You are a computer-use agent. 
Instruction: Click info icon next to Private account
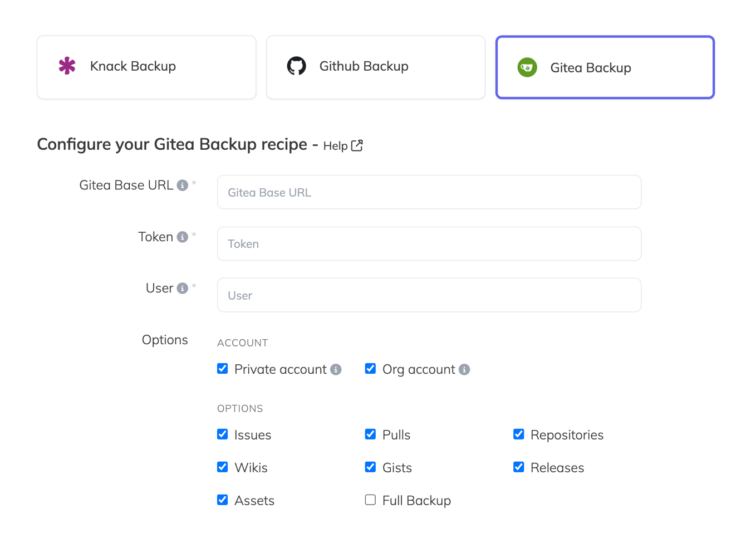pyautogui.click(x=336, y=369)
